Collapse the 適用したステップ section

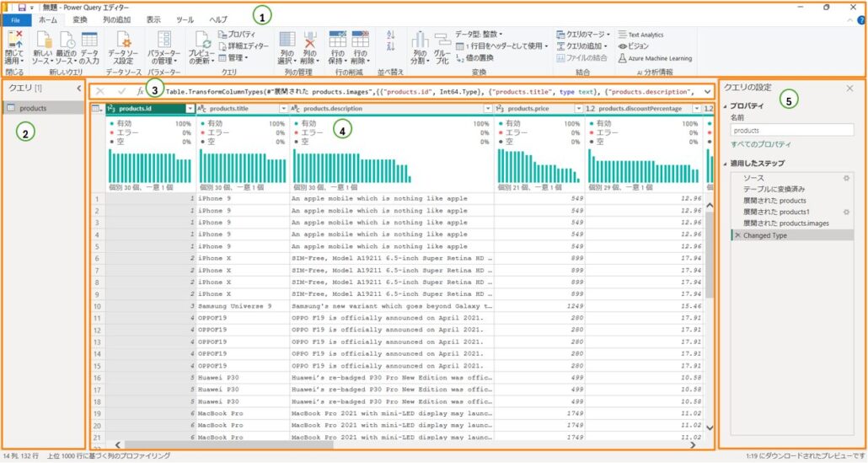click(x=726, y=162)
